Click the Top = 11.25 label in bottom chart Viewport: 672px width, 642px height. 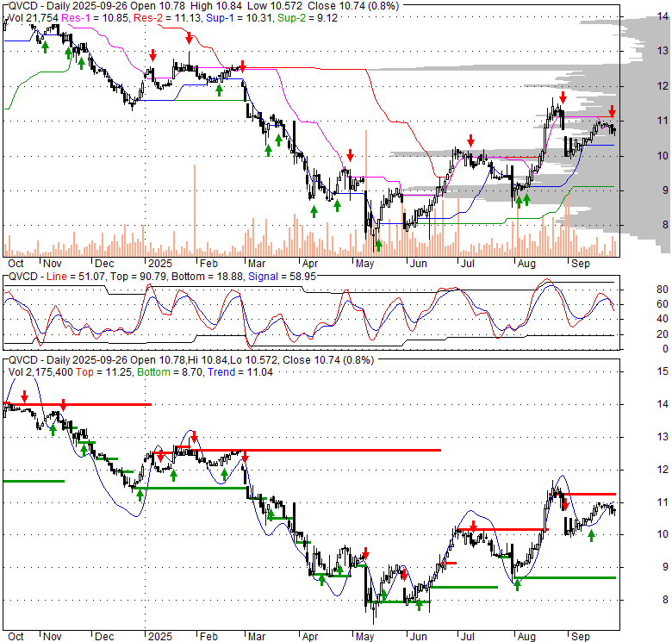pos(103,372)
